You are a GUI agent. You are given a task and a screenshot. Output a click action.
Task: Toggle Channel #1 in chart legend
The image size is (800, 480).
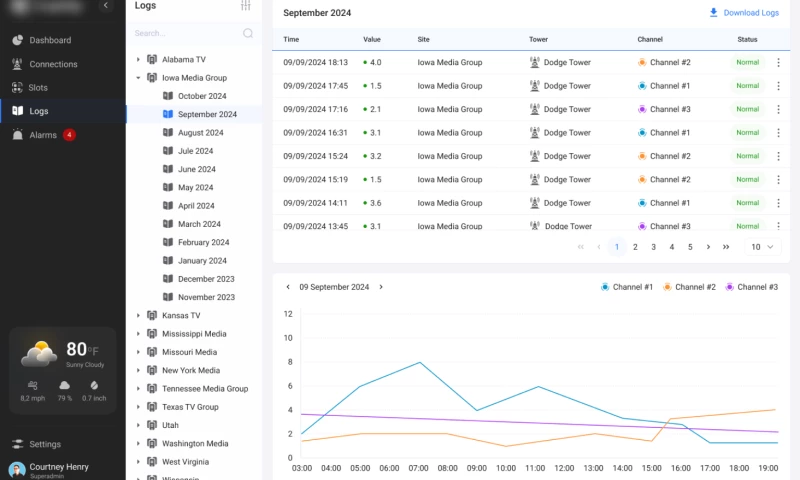pos(627,287)
